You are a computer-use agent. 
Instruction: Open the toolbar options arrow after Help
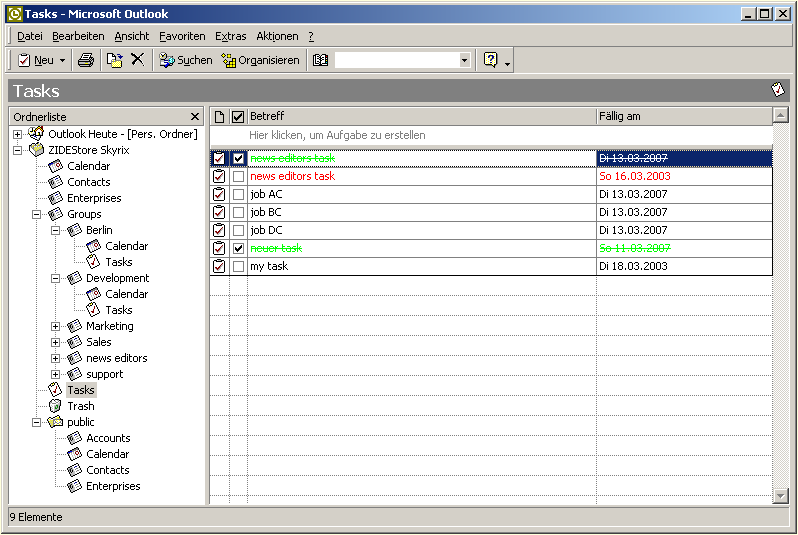point(507,64)
